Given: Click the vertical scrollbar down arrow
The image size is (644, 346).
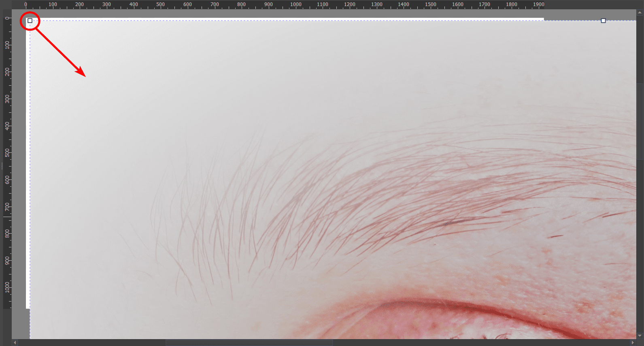Looking at the screenshot, I should click(x=640, y=335).
